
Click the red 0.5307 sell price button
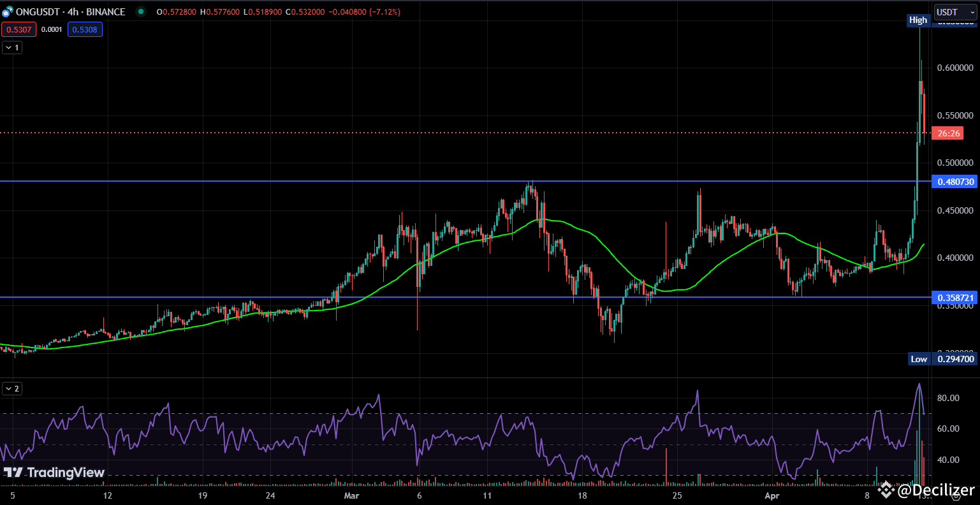(18, 29)
